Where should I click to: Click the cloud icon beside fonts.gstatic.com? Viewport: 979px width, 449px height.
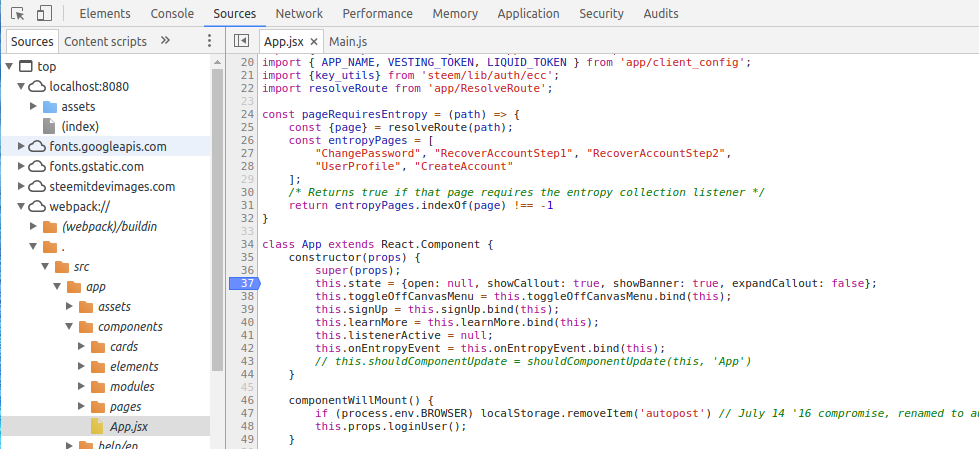click(x=38, y=166)
